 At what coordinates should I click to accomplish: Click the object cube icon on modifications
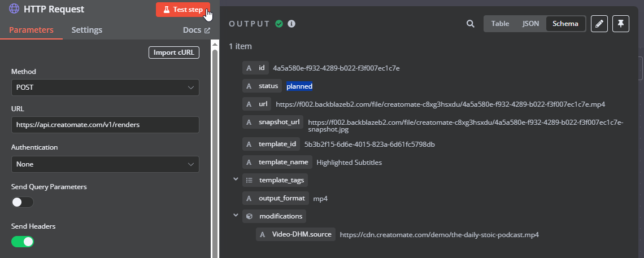[x=249, y=216]
